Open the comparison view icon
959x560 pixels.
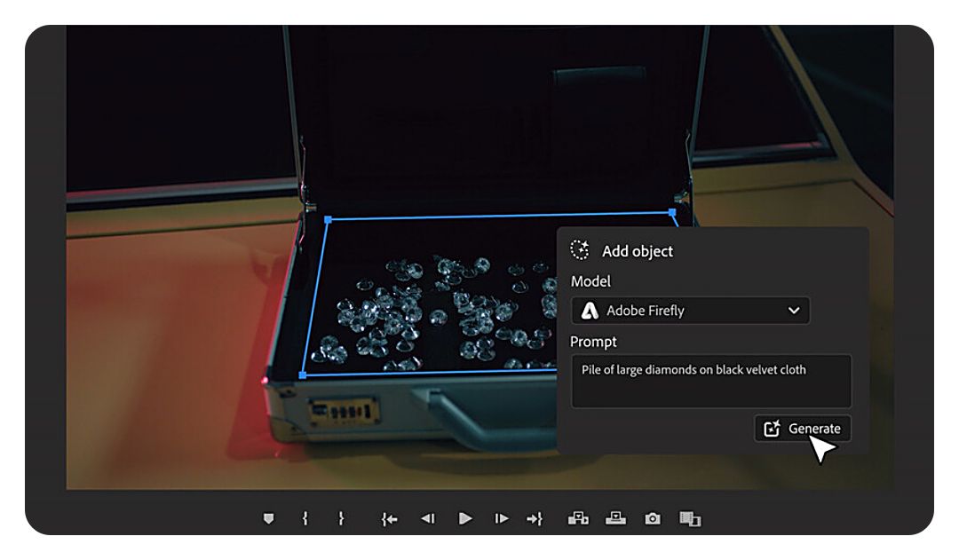tap(690, 519)
